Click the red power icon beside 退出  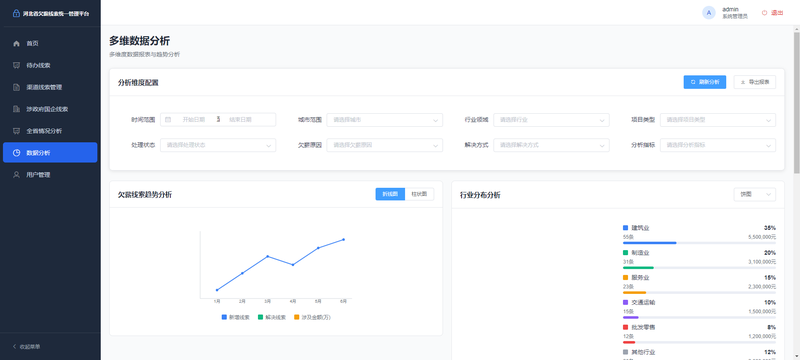tap(764, 13)
